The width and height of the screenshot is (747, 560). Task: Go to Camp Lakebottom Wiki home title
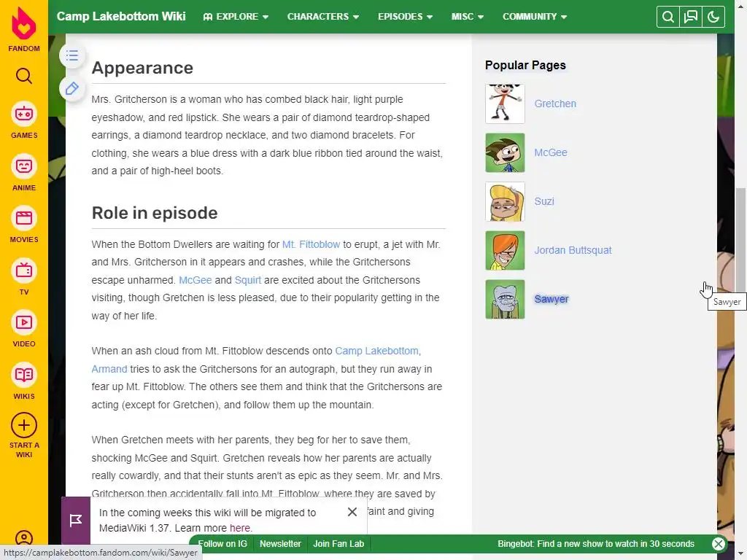pos(121,16)
